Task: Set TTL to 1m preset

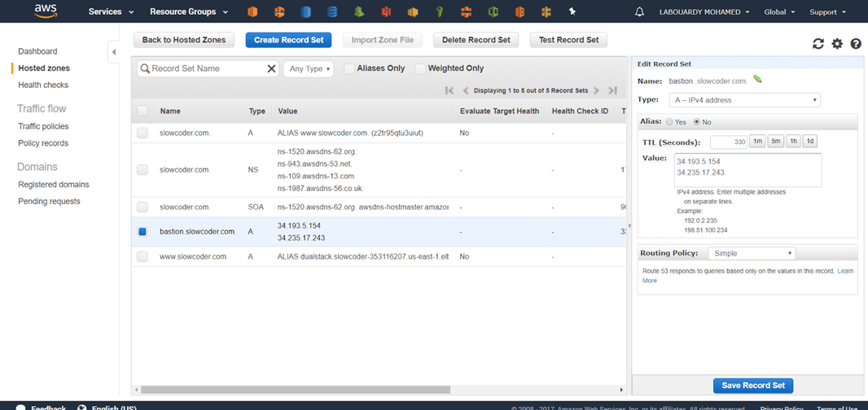Action: coord(756,142)
